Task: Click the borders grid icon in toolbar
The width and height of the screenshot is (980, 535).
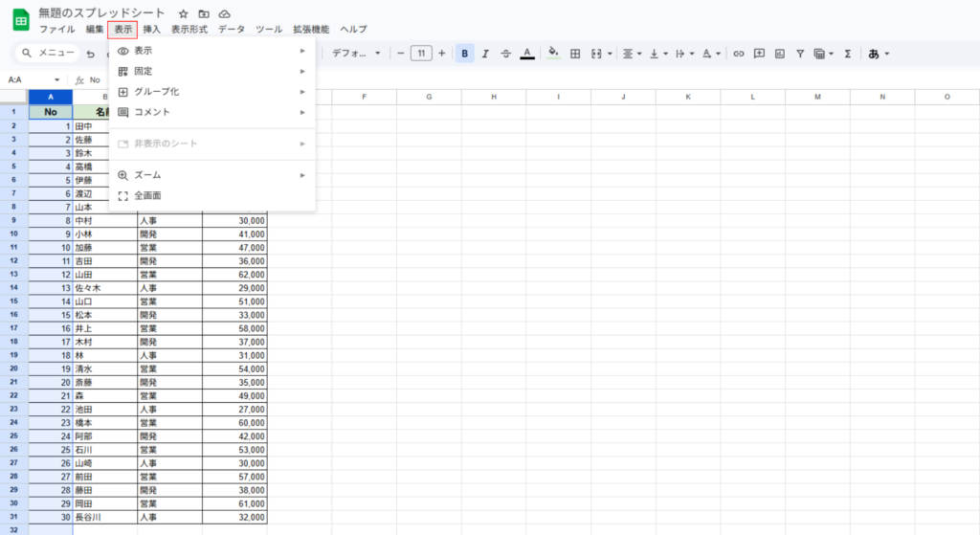Action: tap(575, 54)
